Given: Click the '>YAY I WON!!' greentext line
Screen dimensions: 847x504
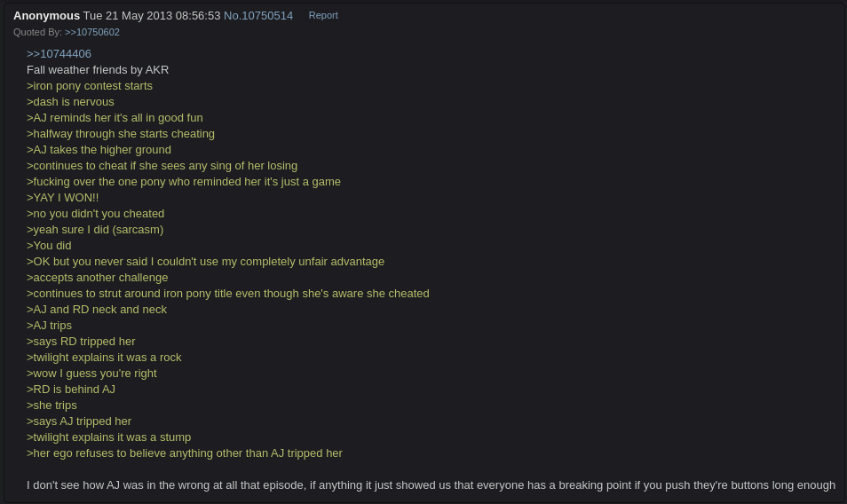Looking at the screenshot, I should click(63, 198).
